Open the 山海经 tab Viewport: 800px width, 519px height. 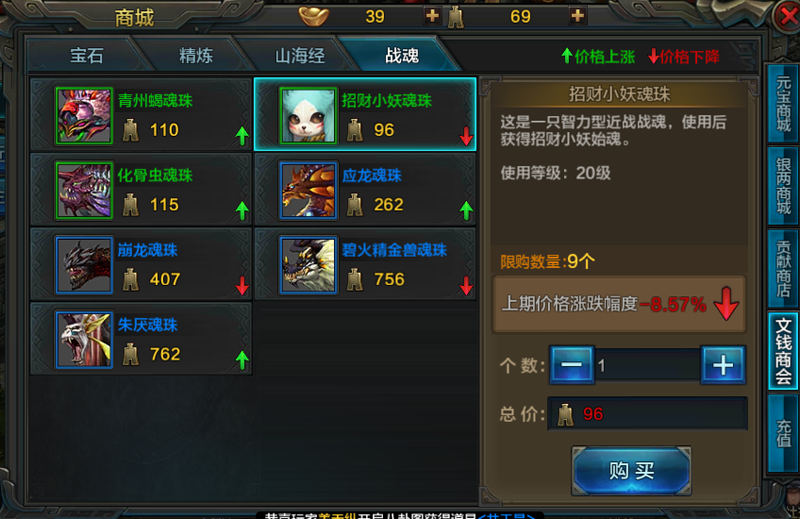300,55
